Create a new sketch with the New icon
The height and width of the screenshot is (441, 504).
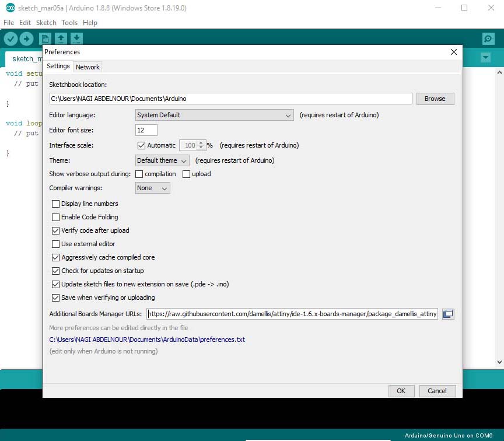coord(45,39)
